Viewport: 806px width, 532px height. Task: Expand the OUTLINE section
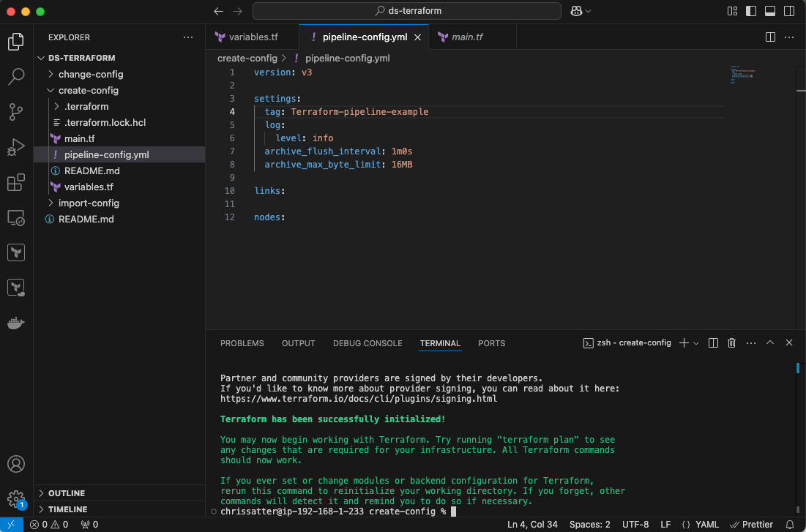pos(66,493)
